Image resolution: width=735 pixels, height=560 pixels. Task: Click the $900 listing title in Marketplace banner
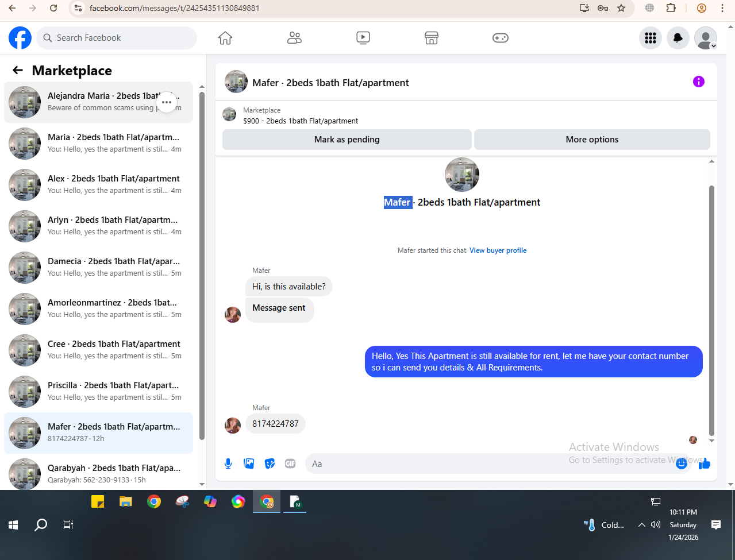click(x=301, y=121)
